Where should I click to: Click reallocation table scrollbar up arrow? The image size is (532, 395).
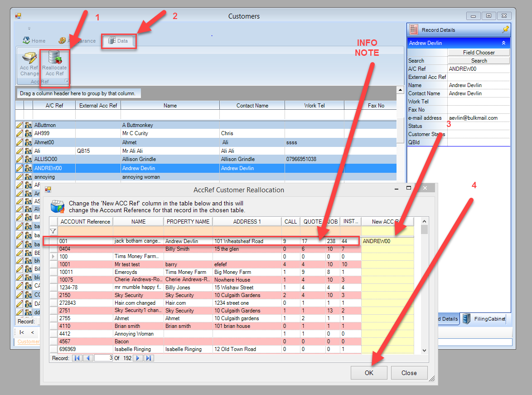pyautogui.click(x=424, y=221)
